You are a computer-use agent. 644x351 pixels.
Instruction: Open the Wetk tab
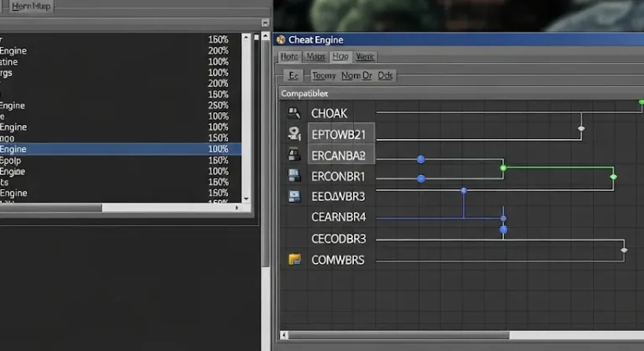tap(365, 56)
